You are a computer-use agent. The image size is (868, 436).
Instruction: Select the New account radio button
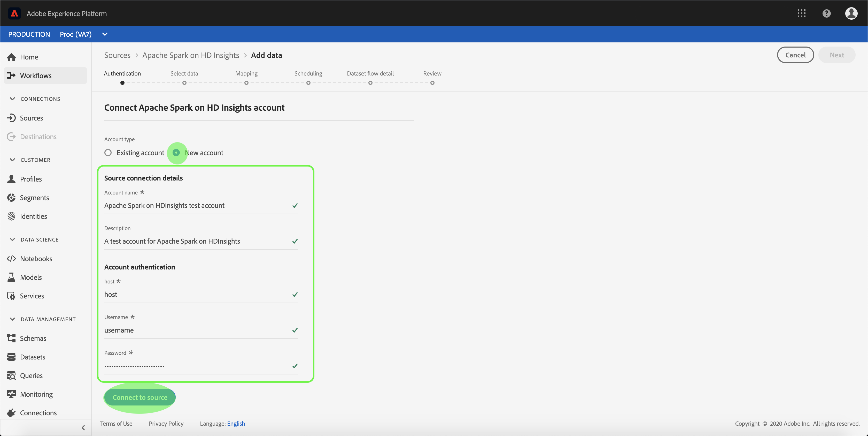tap(176, 153)
